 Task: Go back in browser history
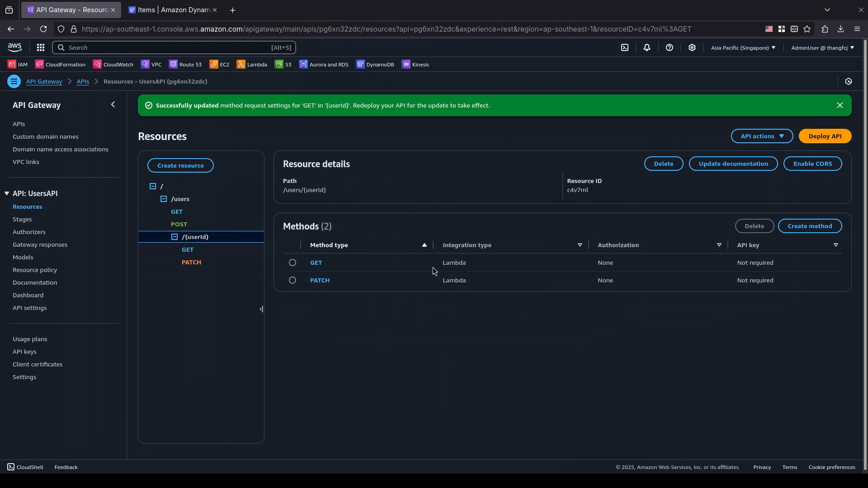[x=10, y=29]
